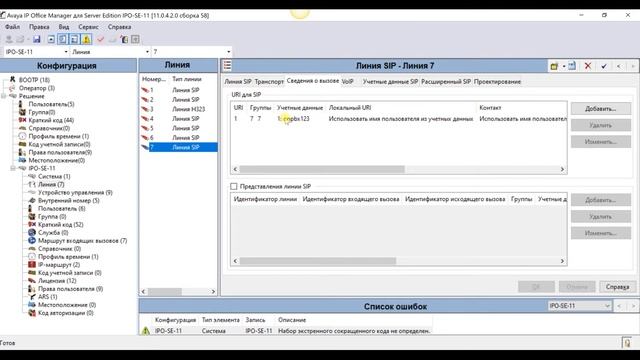This screenshot has width=640, height=360.
Task: Click the Справка button at bottom right
Action: point(617,287)
